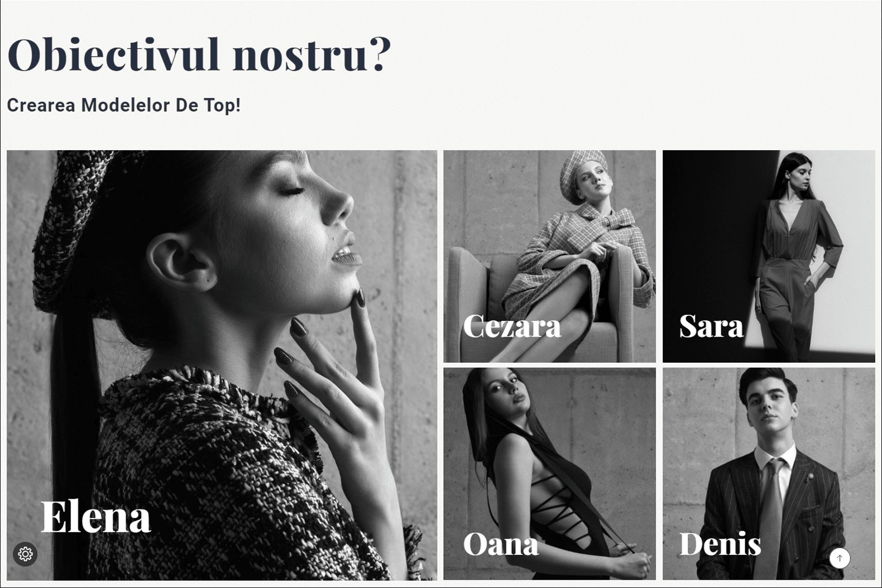Open Cezara's armchair photo tile
The width and height of the screenshot is (882, 588).
549,256
